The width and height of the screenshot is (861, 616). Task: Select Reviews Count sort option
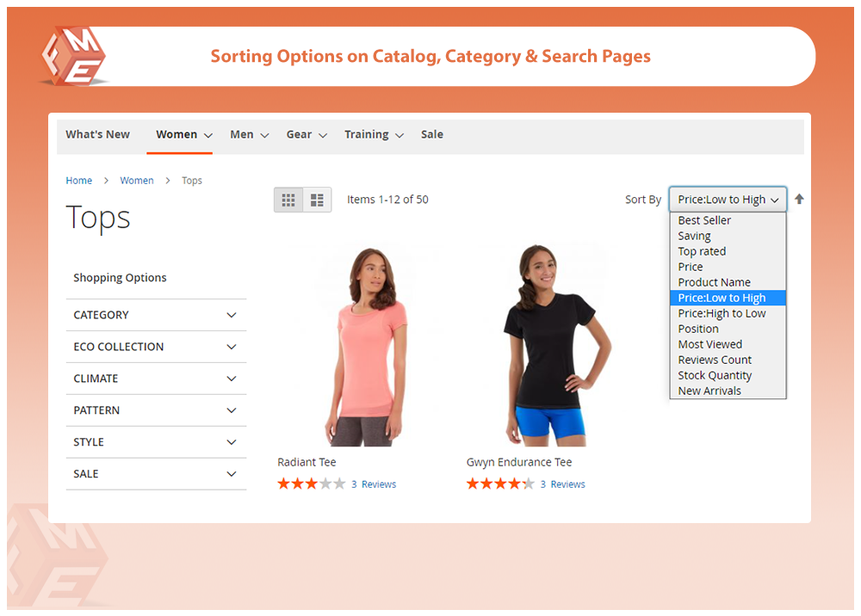pyautogui.click(x=728, y=360)
